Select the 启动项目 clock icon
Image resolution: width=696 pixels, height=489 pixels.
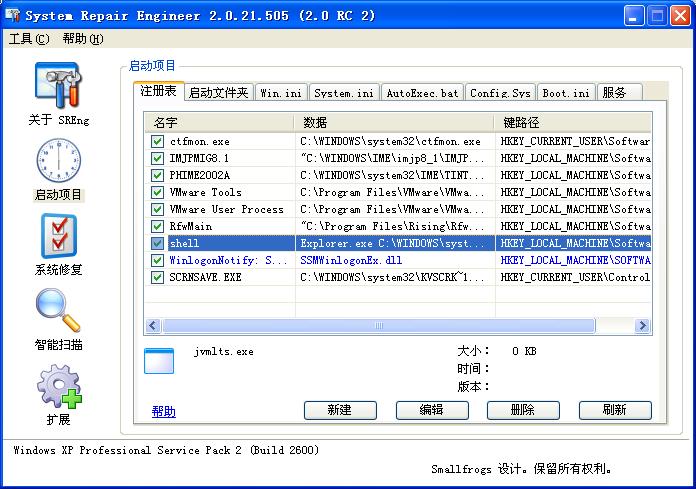pyautogui.click(x=58, y=160)
